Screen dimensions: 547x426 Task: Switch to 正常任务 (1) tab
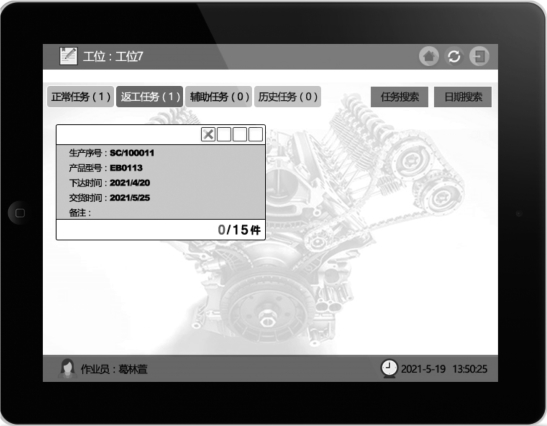[x=81, y=97]
